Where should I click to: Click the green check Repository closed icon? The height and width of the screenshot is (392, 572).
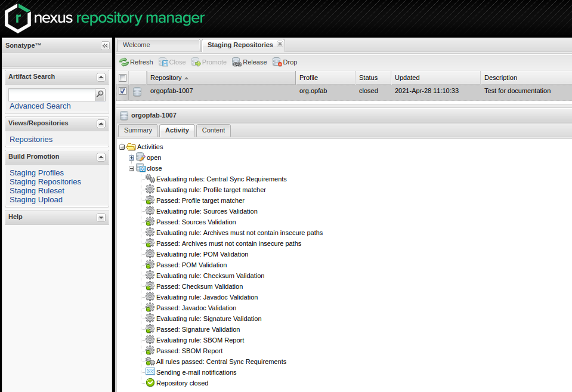(x=150, y=382)
